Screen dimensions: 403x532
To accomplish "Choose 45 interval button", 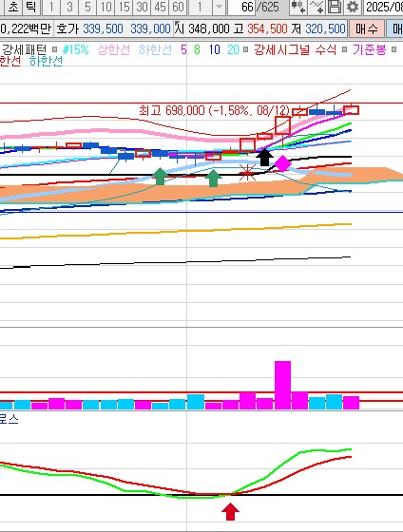I will (x=160, y=7).
